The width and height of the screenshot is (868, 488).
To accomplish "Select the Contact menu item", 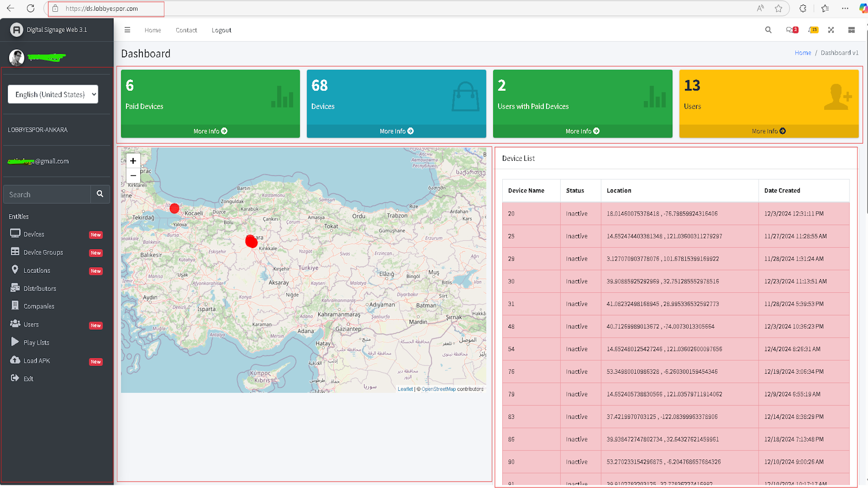I will tap(186, 30).
